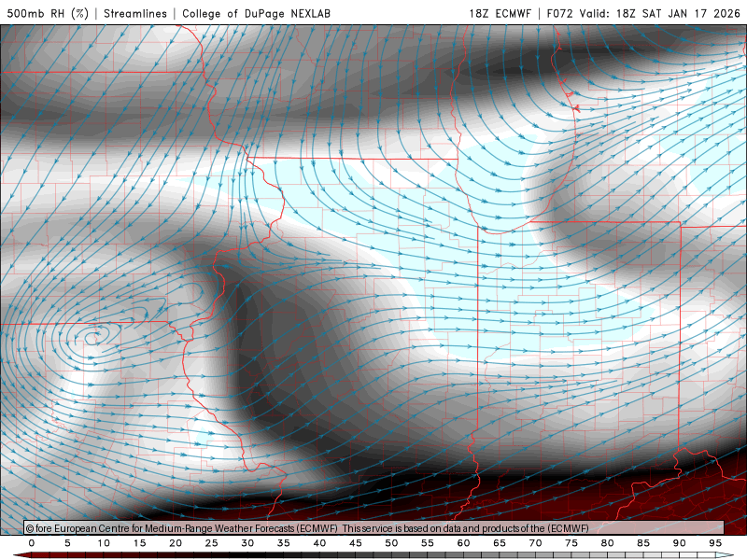Click the "25" tick label on the legend
The width and height of the screenshot is (747, 560).
point(212,543)
